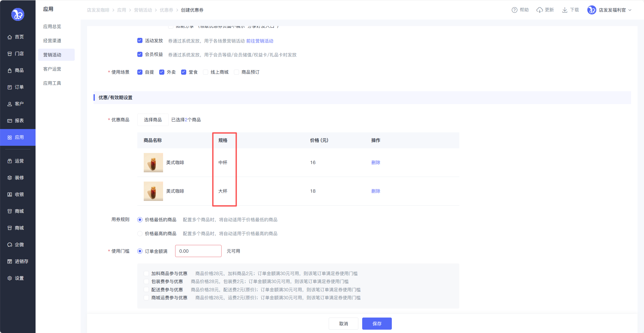Viewport: 644px width, 333px height.
Task: Delete the 大杯 美式咖啡 row
Action: coord(376,191)
